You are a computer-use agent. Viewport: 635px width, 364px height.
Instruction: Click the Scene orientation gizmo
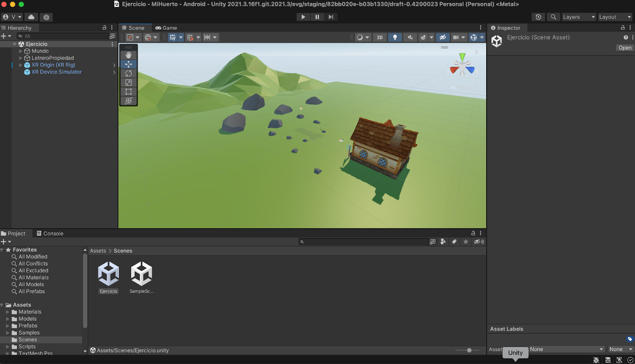(x=462, y=65)
